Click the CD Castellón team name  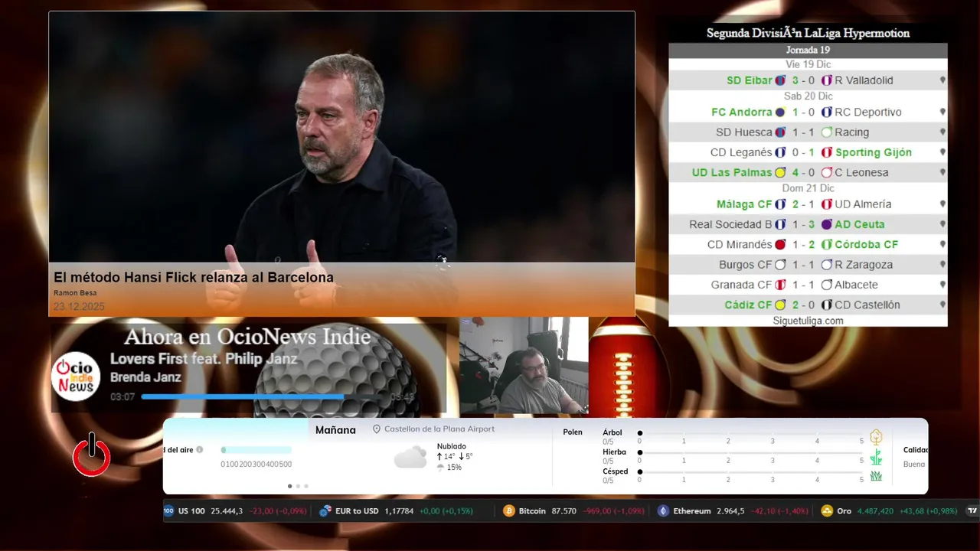click(x=867, y=305)
